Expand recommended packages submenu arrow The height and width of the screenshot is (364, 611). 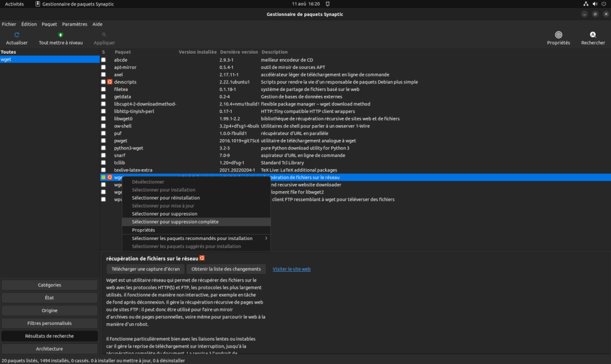[x=266, y=238]
